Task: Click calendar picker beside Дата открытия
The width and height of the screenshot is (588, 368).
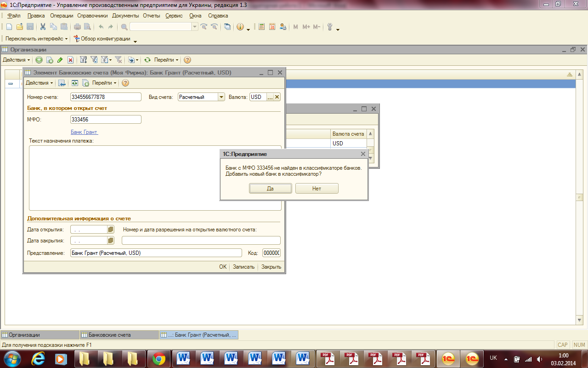Action: tap(111, 229)
